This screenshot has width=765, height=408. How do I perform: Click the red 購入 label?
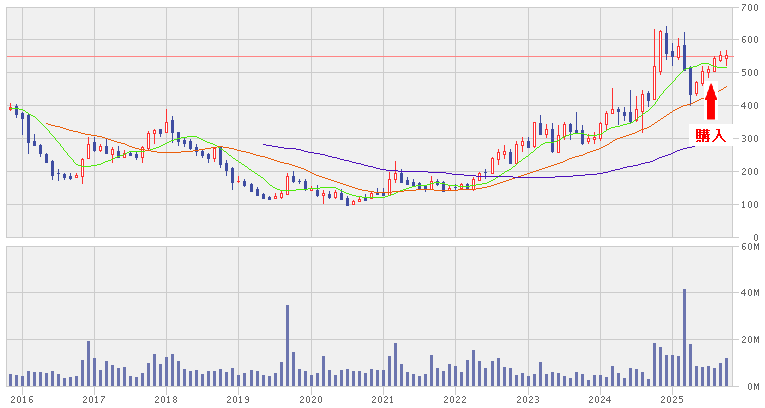click(711, 134)
